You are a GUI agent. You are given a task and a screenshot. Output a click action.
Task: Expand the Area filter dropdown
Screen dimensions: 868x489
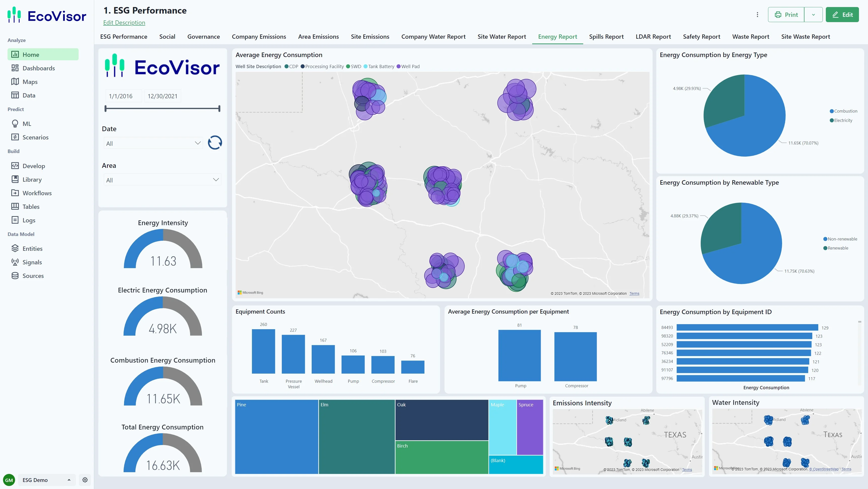(216, 180)
